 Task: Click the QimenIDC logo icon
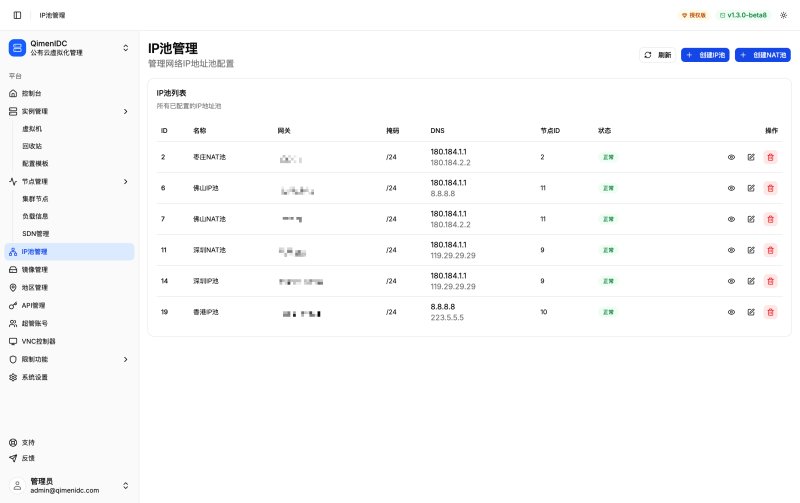[17, 48]
